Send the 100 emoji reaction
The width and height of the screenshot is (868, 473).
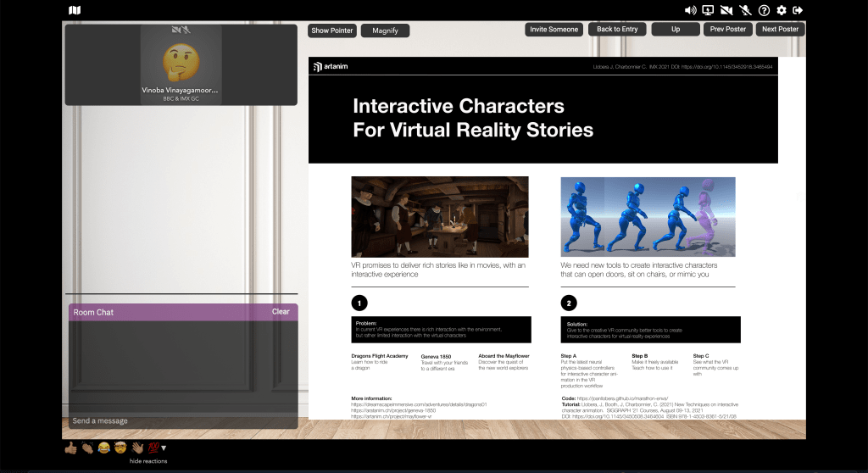[153, 447]
